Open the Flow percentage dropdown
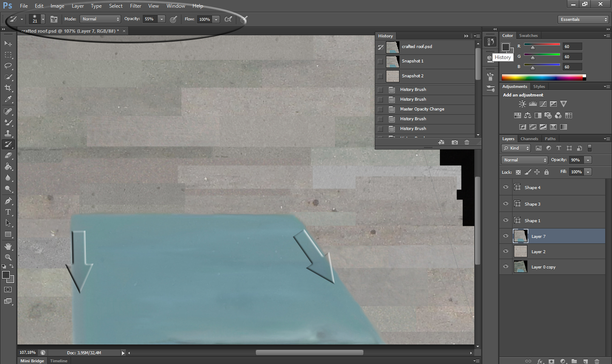 [216, 19]
